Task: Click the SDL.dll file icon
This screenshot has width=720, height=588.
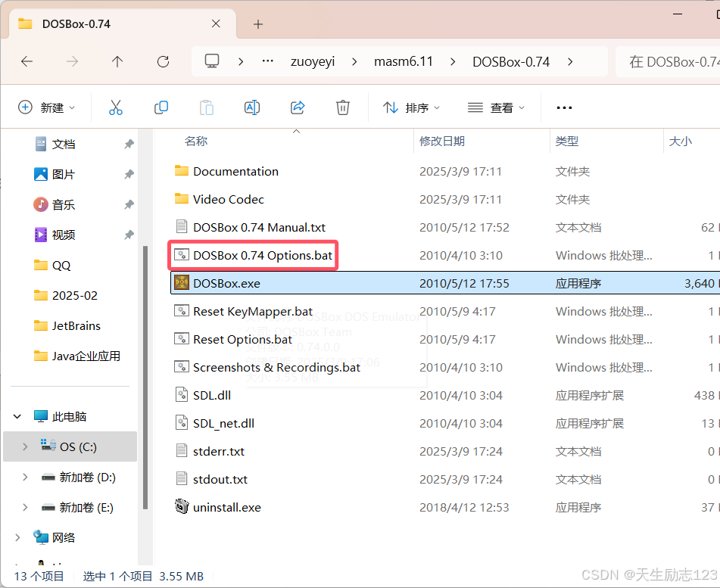Action: (x=182, y=395)
